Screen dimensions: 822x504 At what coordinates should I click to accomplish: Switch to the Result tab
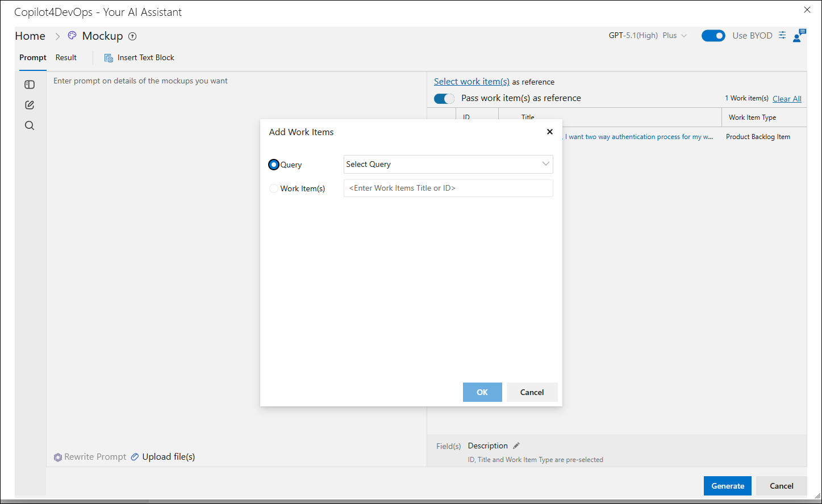tap(66, 57)
